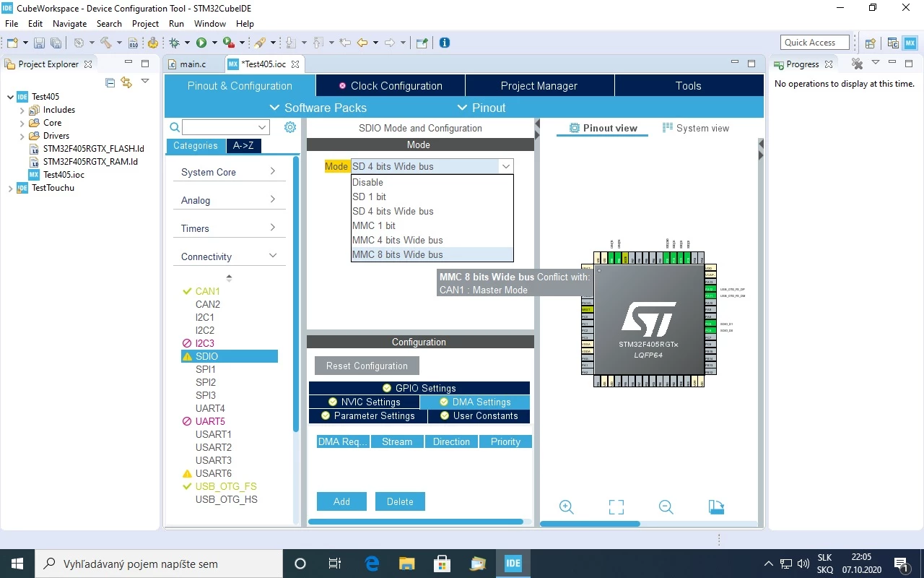Click the green Run button icon
The image size is (924, 578).
click(201, 43)
